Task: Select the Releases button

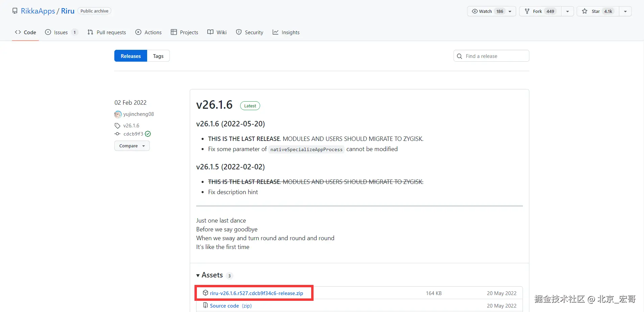Action: coord(131,56)
